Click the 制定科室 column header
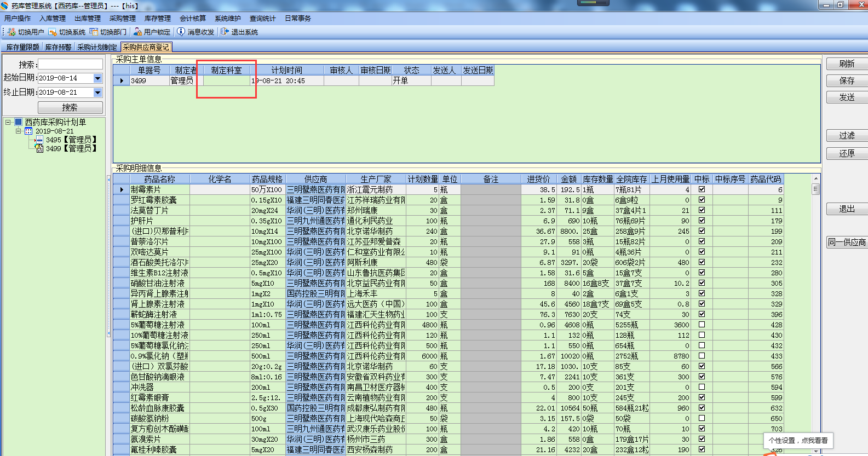 tap(227, 70)
